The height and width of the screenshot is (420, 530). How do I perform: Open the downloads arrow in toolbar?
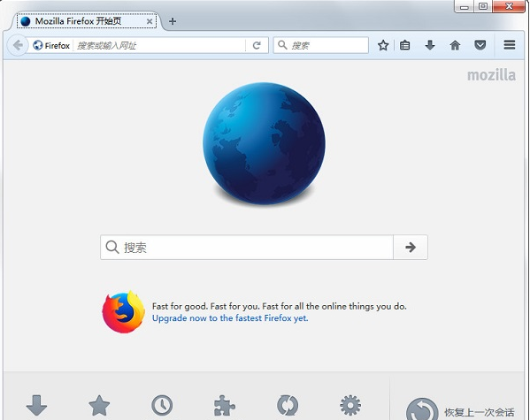(x=430, y=45)
